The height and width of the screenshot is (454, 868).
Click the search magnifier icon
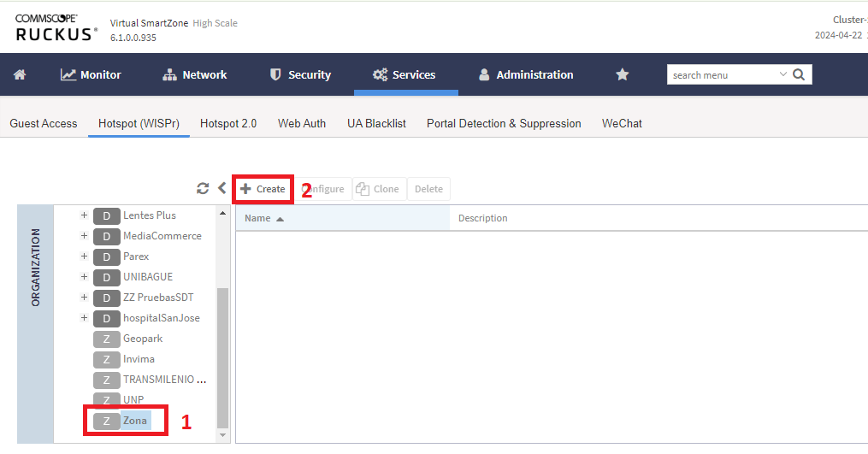point(798,74)
